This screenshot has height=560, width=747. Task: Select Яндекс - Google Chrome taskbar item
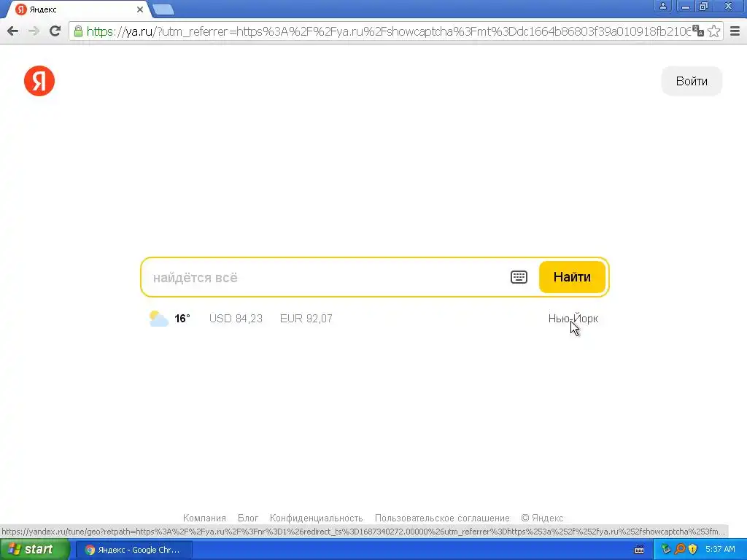click(134, 550)
